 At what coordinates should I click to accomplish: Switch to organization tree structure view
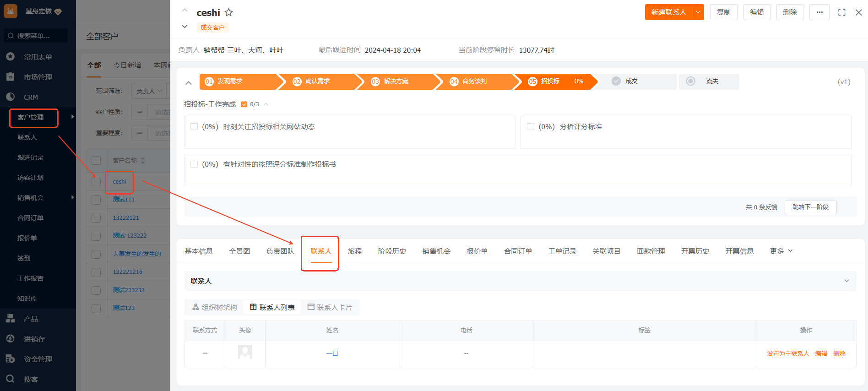[x=215, y=307]
